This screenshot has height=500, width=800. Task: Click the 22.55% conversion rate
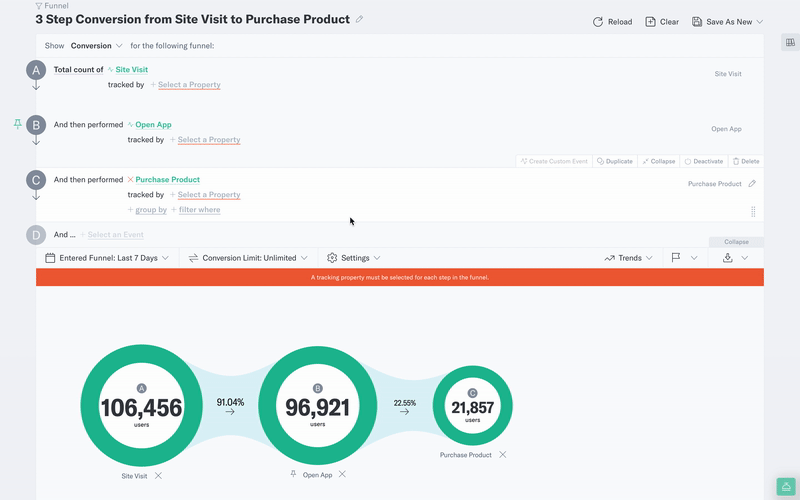[405, 403]
